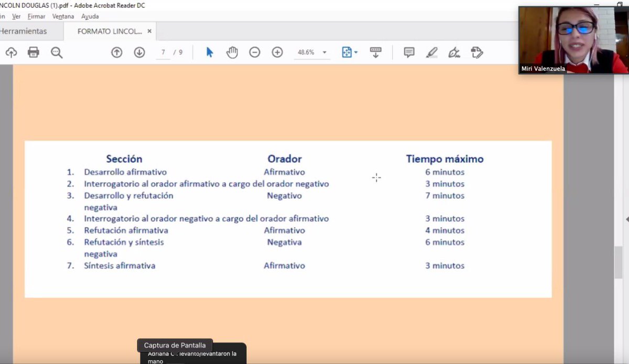Close the FORMATO LINCOL... tab
Screen dimensions: 629x364
149,31
